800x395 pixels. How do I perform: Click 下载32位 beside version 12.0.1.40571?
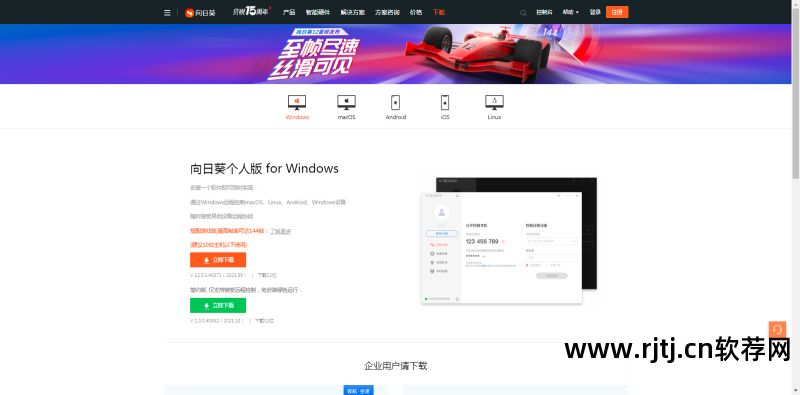[x=266, y=275]
